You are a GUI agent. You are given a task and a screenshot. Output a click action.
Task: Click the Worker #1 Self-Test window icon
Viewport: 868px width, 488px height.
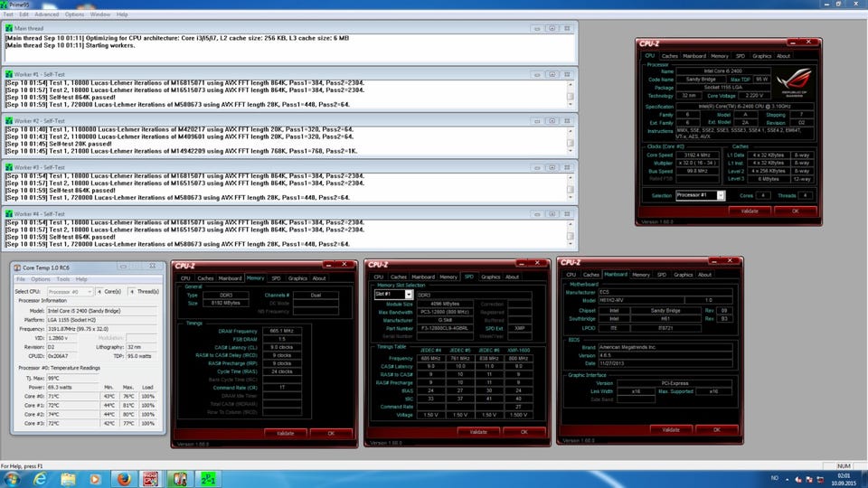tap(10, 73)
